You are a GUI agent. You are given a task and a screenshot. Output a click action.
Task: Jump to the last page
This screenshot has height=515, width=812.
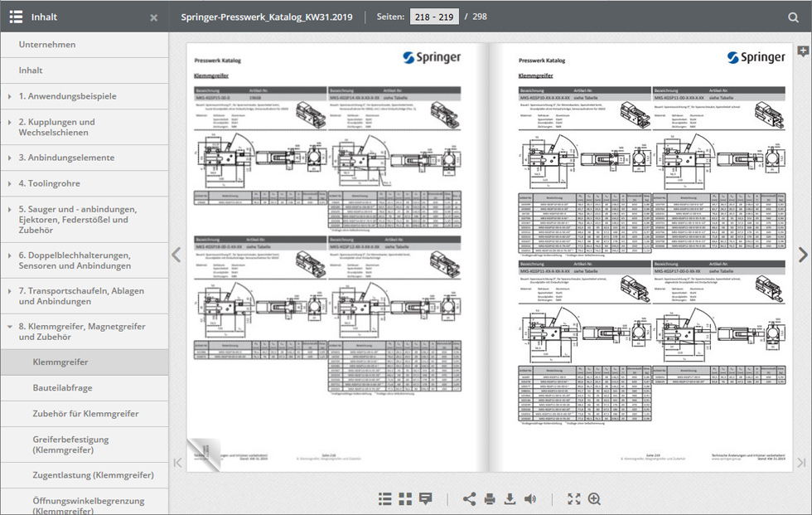802,463
